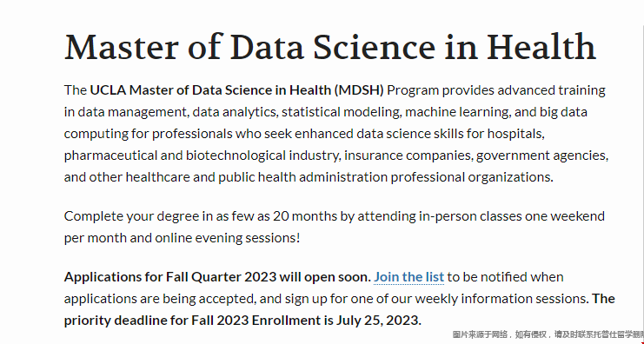644x344 pixels.
Task: Click the phrase "insurance companies" in the text
Action: (x=408, y=155)
